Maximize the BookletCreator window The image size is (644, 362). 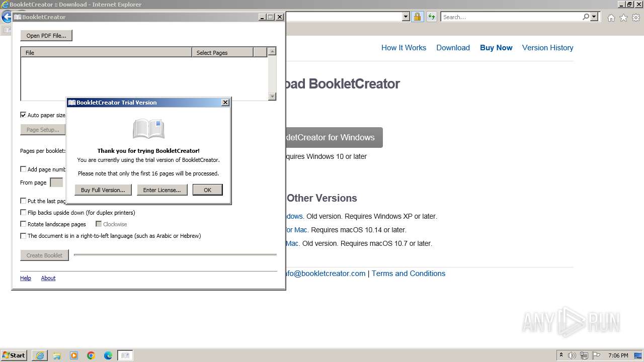[271, 17]
